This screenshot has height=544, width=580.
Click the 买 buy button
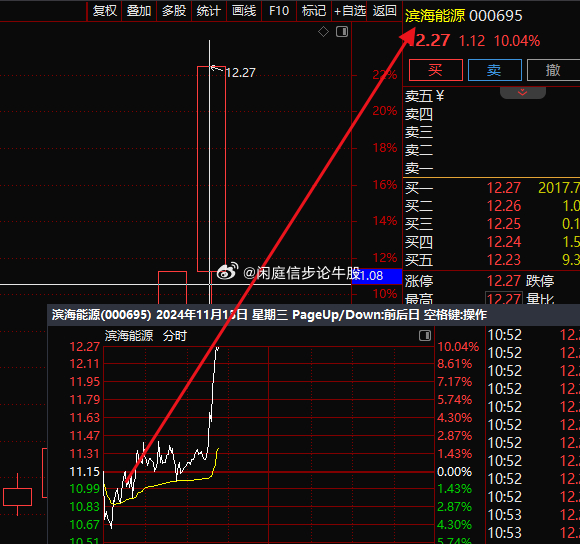tap(436, 70)
